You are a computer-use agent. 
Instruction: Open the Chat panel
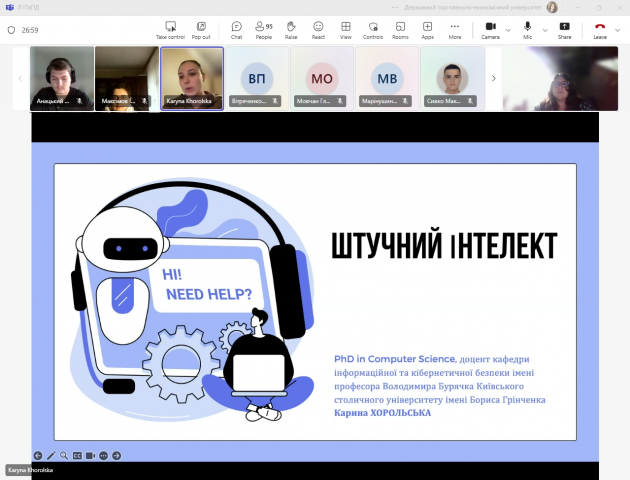(236, 29)
